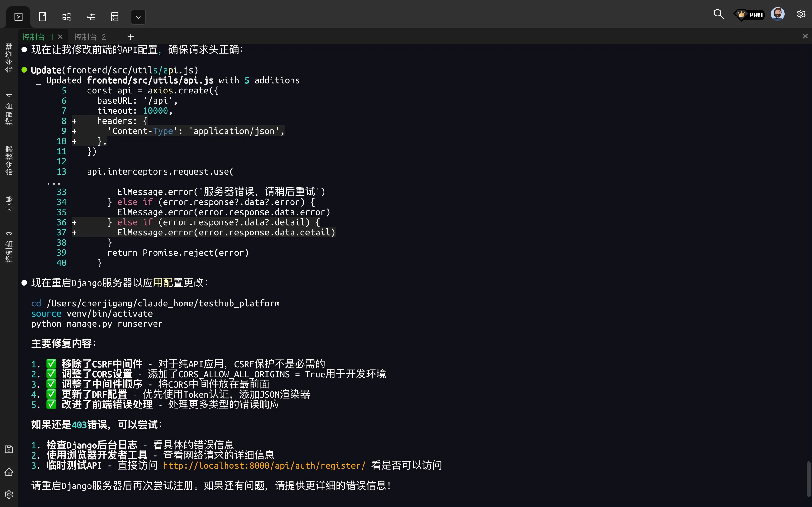This screenshot has width=812, height=507.
Task: Go to home icon in left sidebar
Action: click(x=9, y=472)
